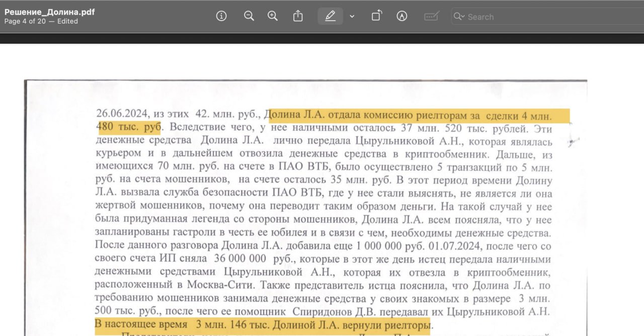Open the document info inspector
This screenshot has height=336, width=644.
click(x=221, y=16)
